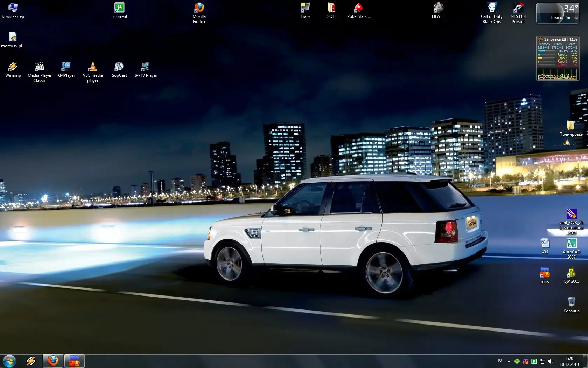The height and width of the screenshot is (368, 588).
Task: Open the taskbar clock and date
Action: click(x=569, y=361)
